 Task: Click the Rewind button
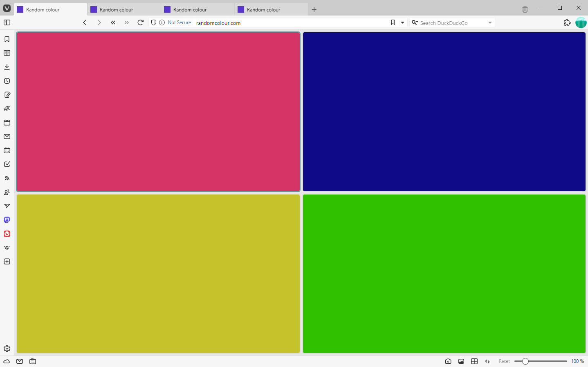tap(113, 22)
